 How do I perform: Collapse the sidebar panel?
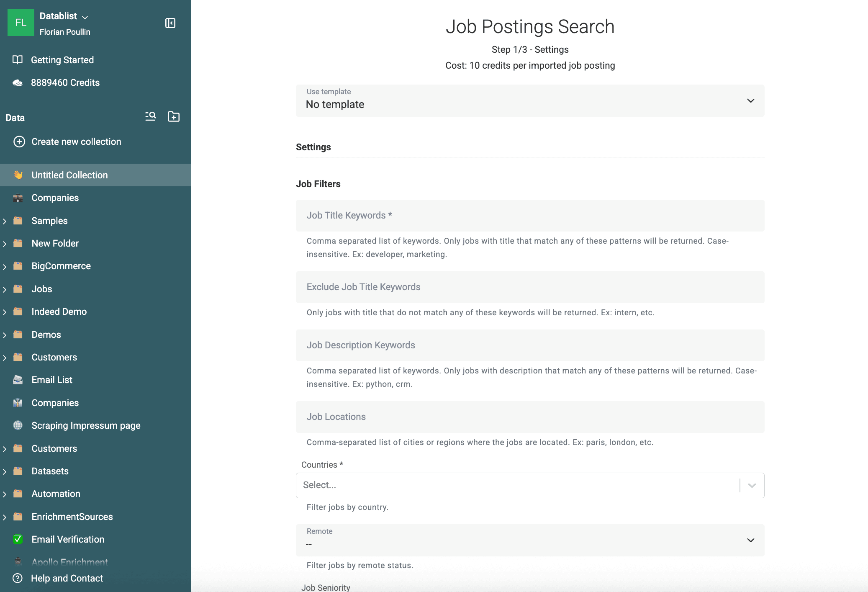[171, 23]
